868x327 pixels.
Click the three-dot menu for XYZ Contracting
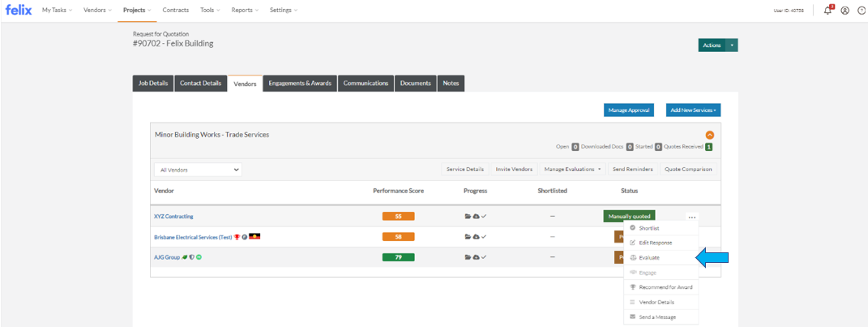[692, 217]
